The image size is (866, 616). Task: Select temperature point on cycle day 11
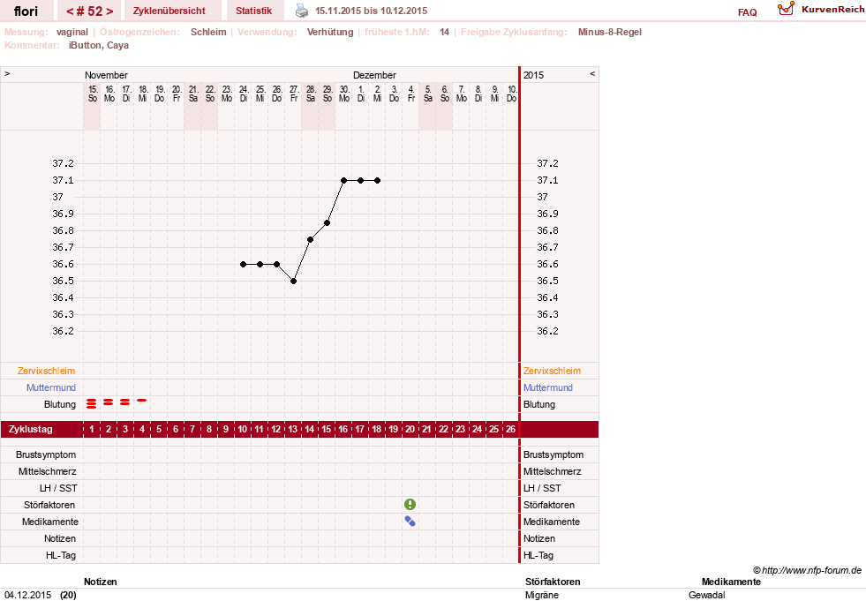[x=260, y=265]
